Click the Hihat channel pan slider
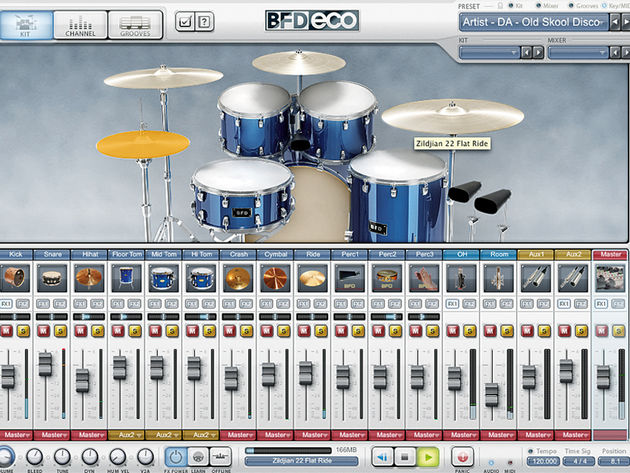630x473 pixels. (x=89, y=317)
